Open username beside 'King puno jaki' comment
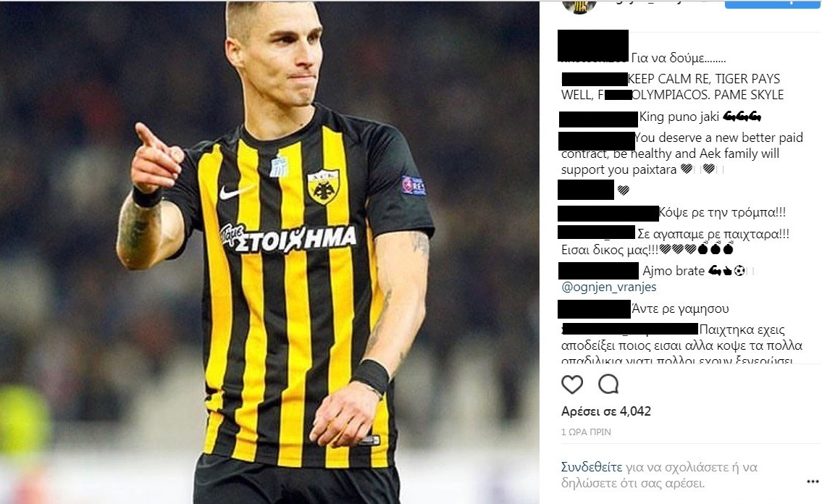The width and height of the screenshot is (822, 504). coord(598,119)
